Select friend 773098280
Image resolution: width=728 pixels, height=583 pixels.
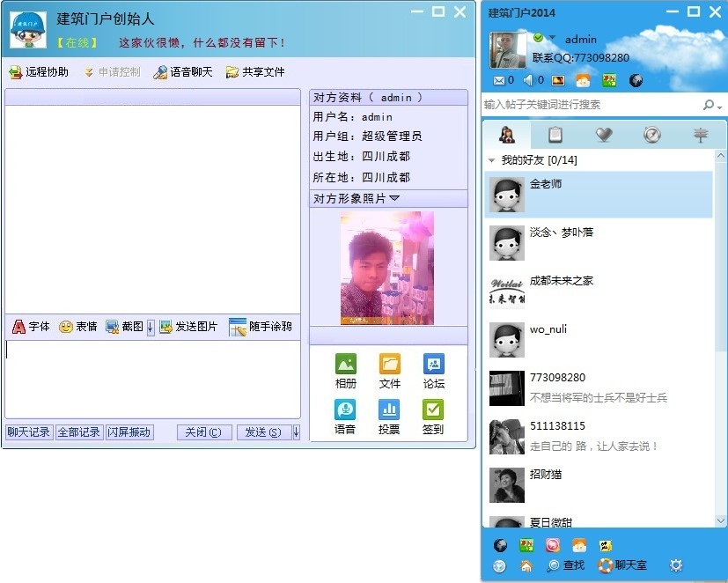[598, 387]
